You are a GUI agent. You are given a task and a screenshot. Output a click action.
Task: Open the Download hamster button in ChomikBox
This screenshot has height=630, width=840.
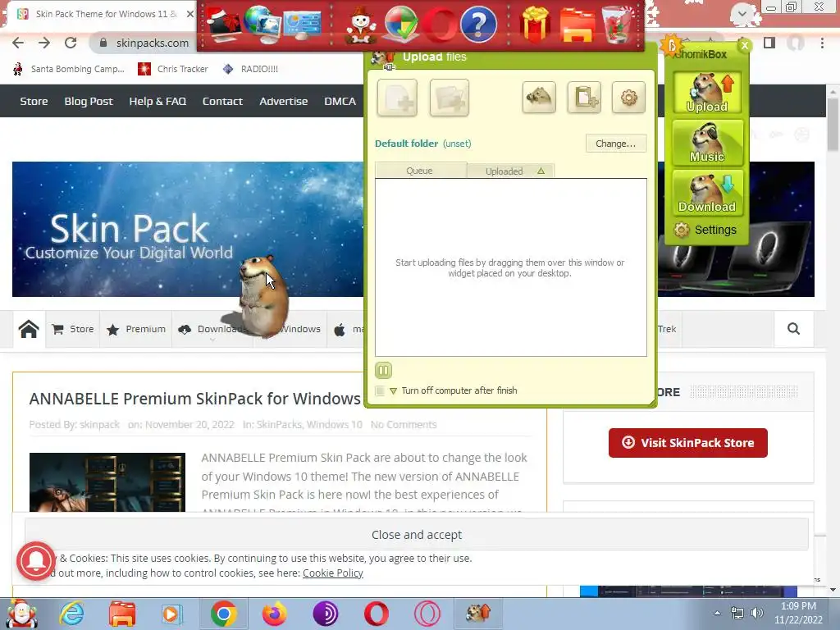(707, 193)
